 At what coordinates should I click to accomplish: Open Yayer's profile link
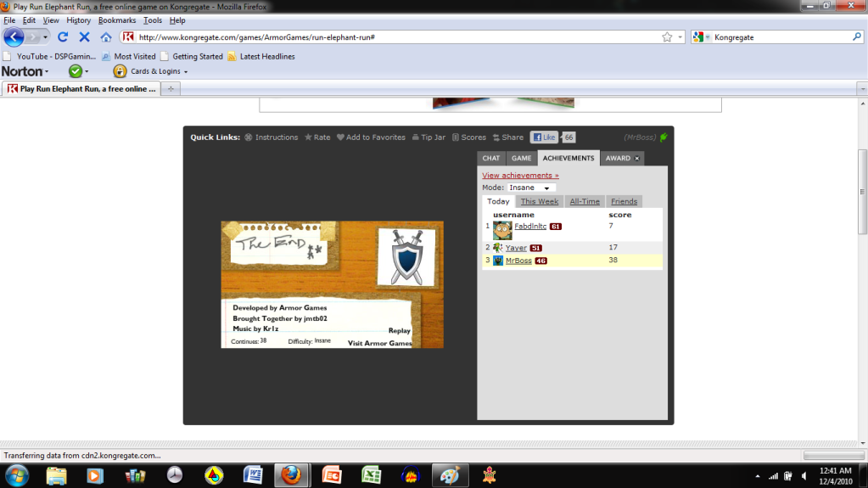516,248
